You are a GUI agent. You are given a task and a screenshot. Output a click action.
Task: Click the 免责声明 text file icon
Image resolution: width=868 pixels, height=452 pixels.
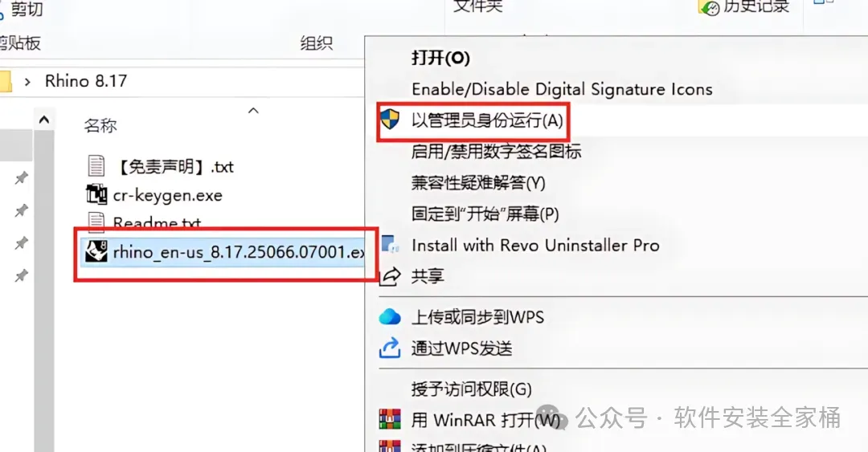[x=96, y=165]
